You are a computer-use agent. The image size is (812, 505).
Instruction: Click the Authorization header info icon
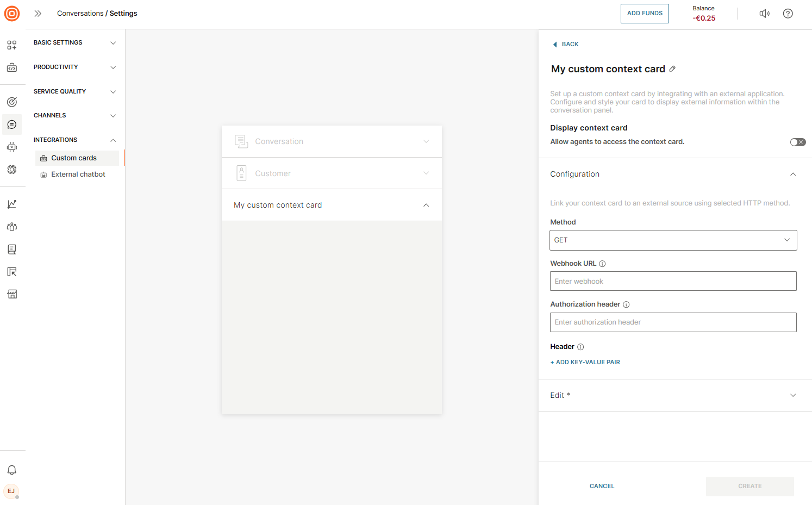626,304
